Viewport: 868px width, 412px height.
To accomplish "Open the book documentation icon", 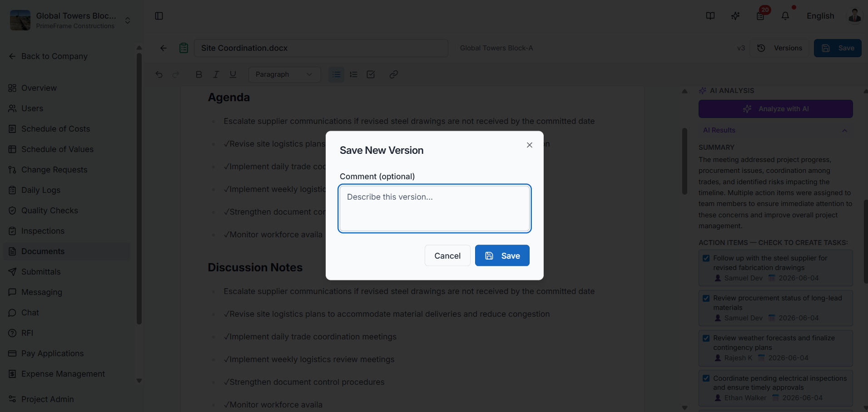I will [x=710, y=16].
